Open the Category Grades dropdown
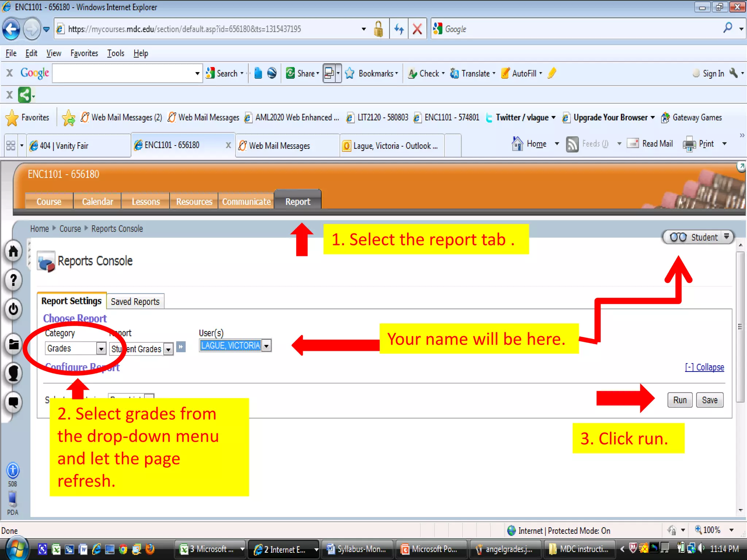Viewport: 747px width, 560px height. point(101,349)
